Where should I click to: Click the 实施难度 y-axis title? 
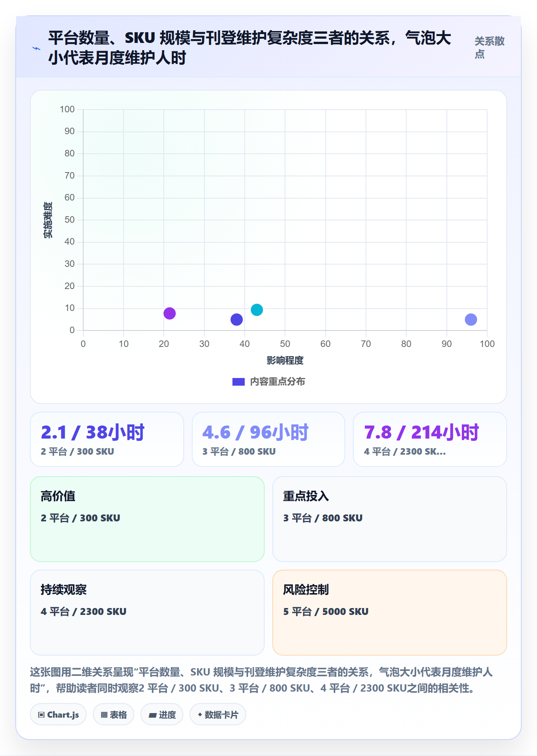(48, 220)
